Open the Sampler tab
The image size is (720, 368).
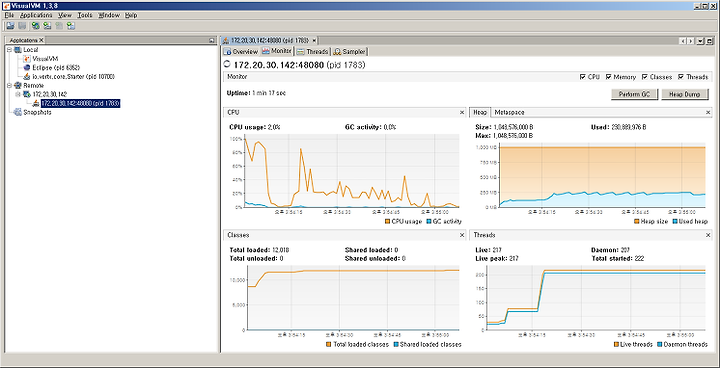point(349,51)
